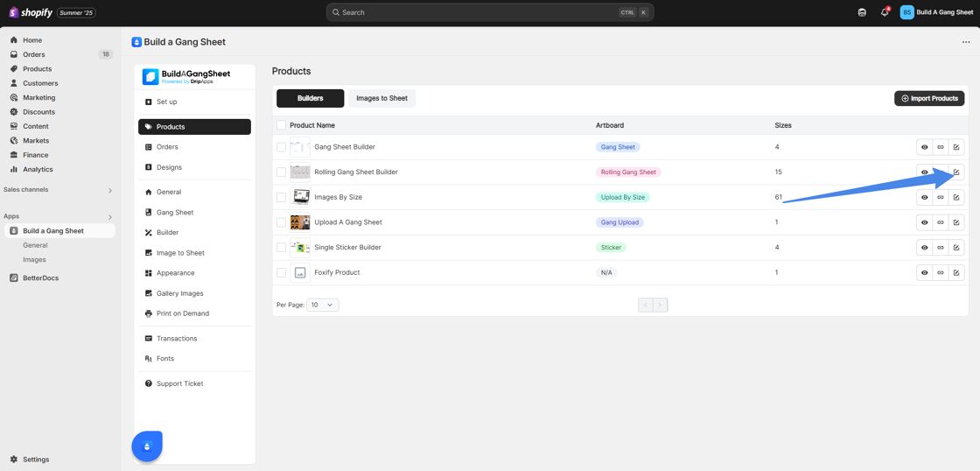This screenshot has width=980, height=471.
Task: Open Appearance settings in app sidebar
Action: (194, 273)
